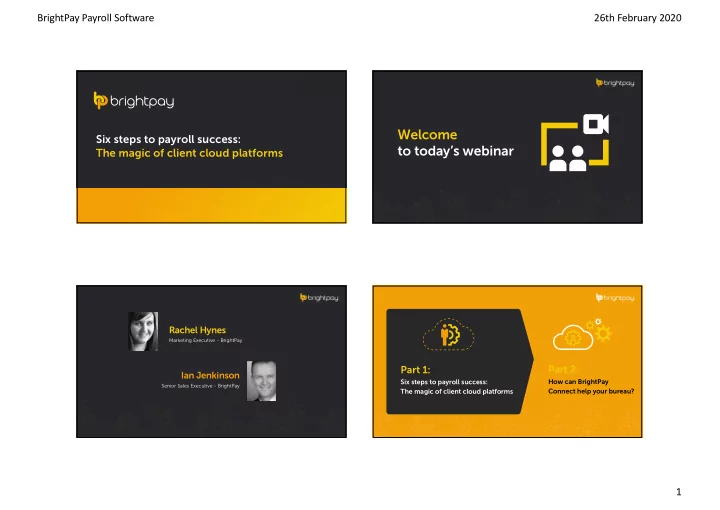Click the 'Part 1:' heading
Viewport: 720px width, 510px height.
(415, 370)
